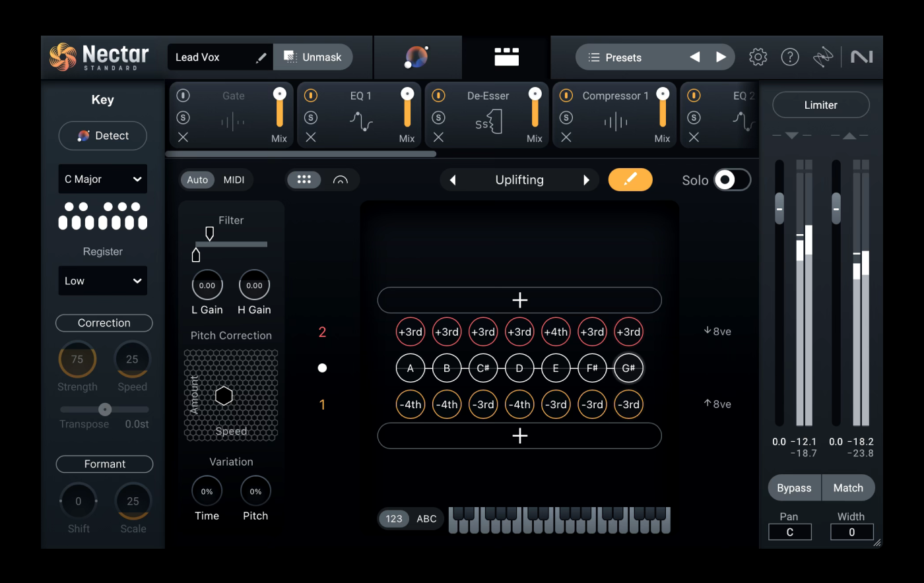
Task: Toggle the EQ 1 module power
Action: pos(311,96)
